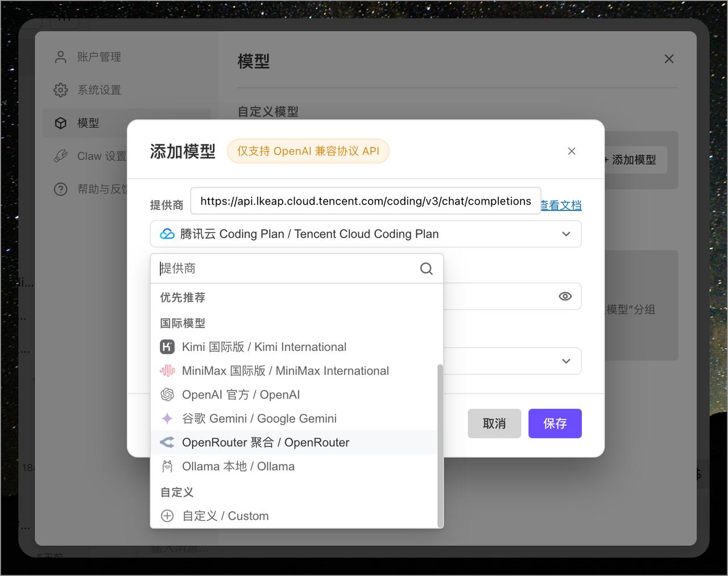Click the Tencent Cloud logo icon
The image size is (728, 576).
click(x=167, y=234)
